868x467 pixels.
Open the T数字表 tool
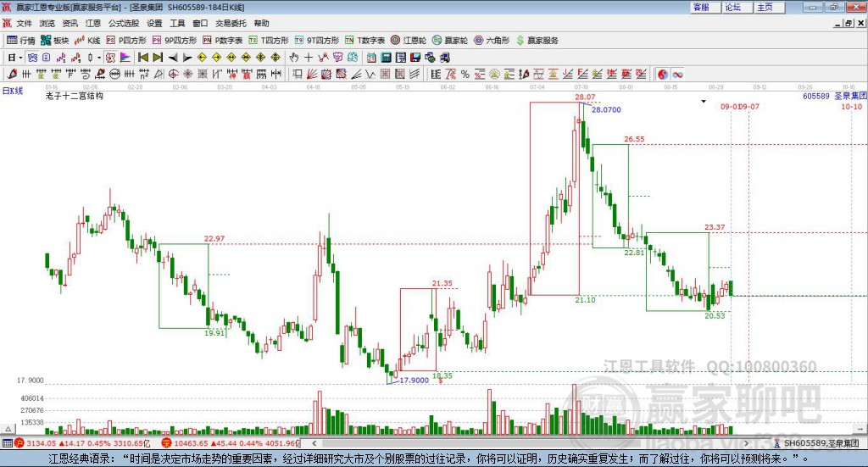coord(364,41)
